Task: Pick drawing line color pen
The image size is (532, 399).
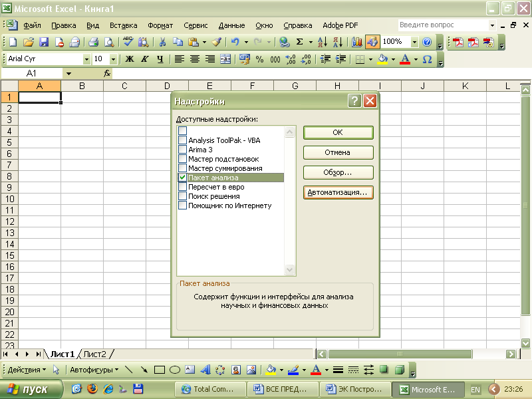Action: 293,370
